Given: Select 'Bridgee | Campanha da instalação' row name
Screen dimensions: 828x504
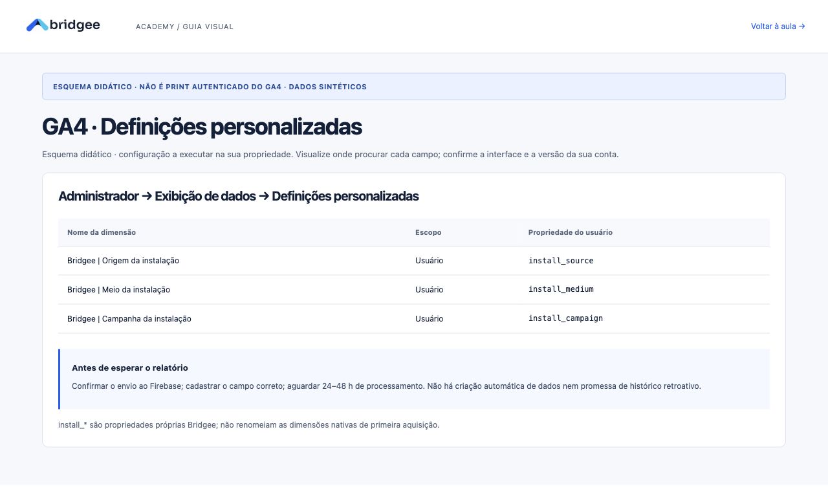Looking at the screenshot, I should click(129, 319).
